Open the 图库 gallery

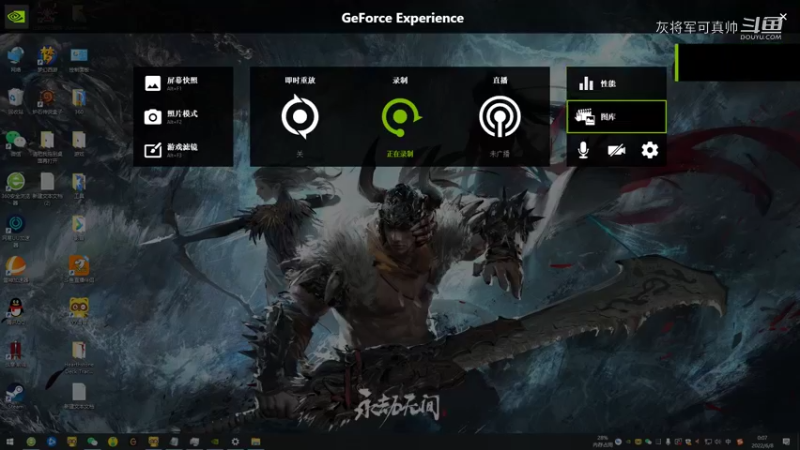pyautogui.click(x=616, y=117)
